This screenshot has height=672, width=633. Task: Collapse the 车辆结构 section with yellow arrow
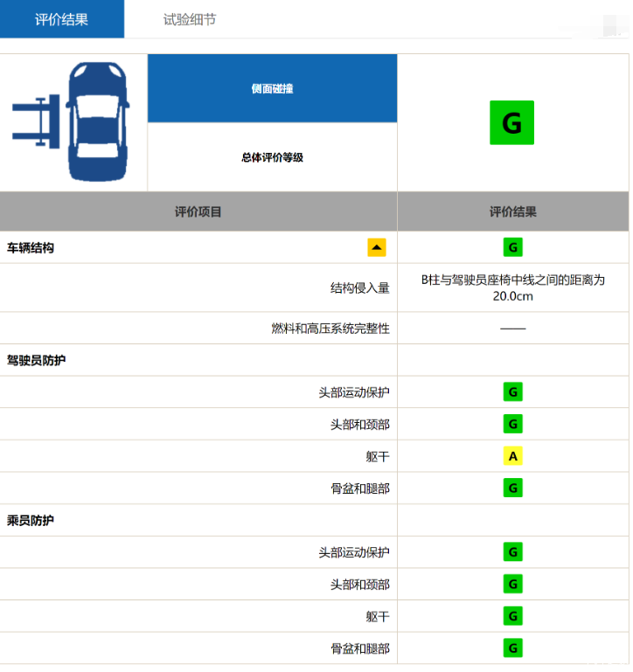377,247
